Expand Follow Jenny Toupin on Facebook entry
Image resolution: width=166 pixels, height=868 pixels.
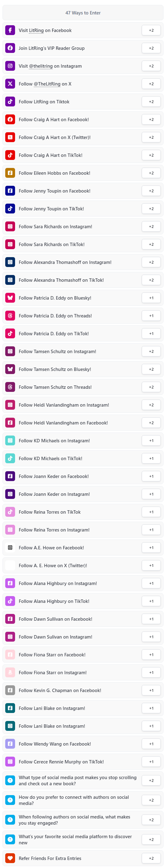point(83,191)
